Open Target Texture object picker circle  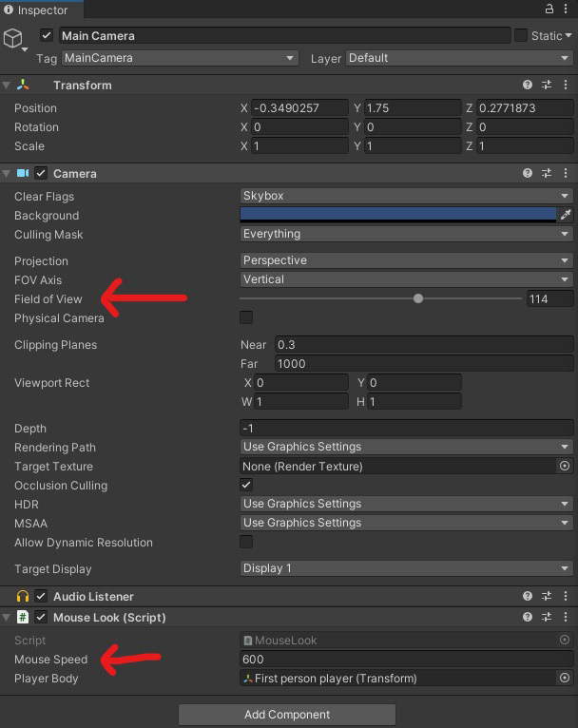[565, 466]
